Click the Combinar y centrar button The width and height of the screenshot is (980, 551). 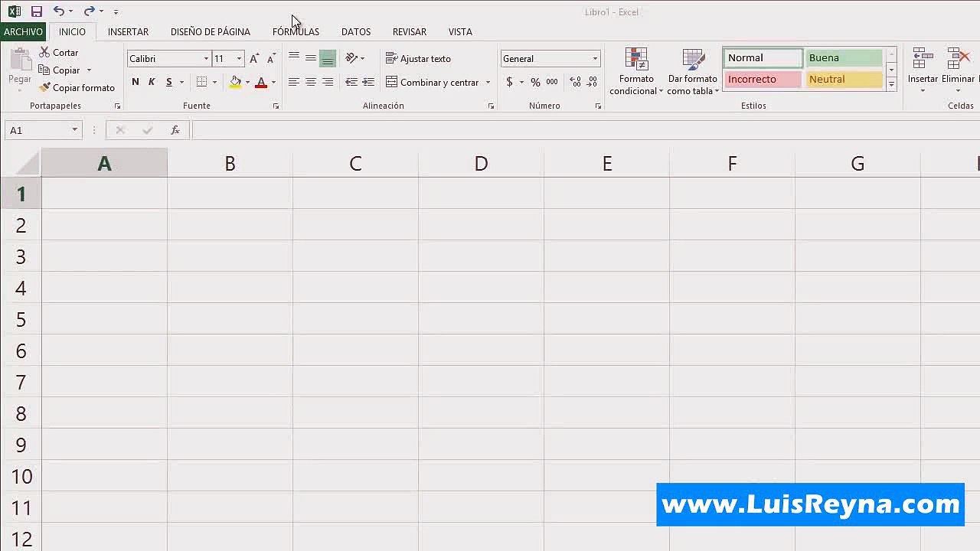[x=433, y=83]
